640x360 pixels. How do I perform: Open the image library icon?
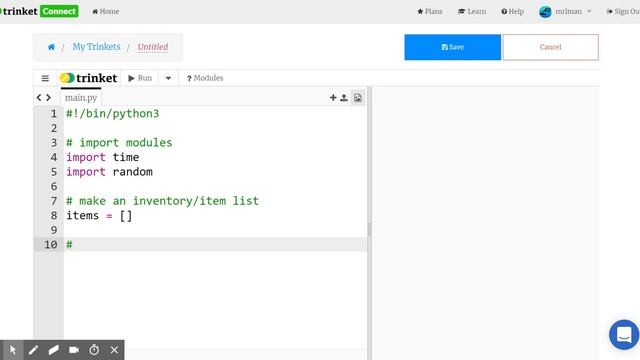358,98
